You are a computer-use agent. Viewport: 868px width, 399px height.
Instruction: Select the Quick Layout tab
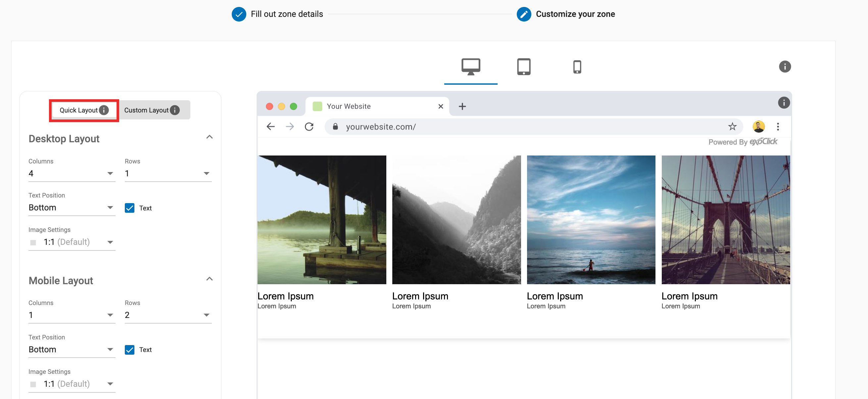coord(78,110)
